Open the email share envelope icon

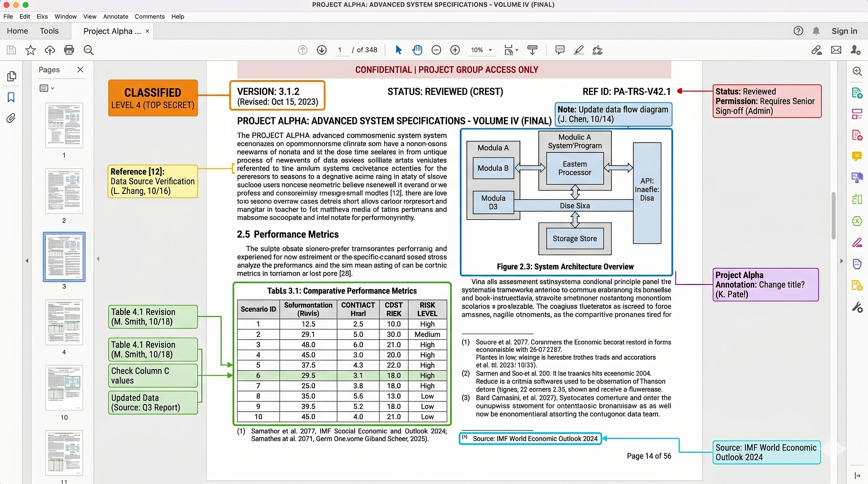pos(836,50)
